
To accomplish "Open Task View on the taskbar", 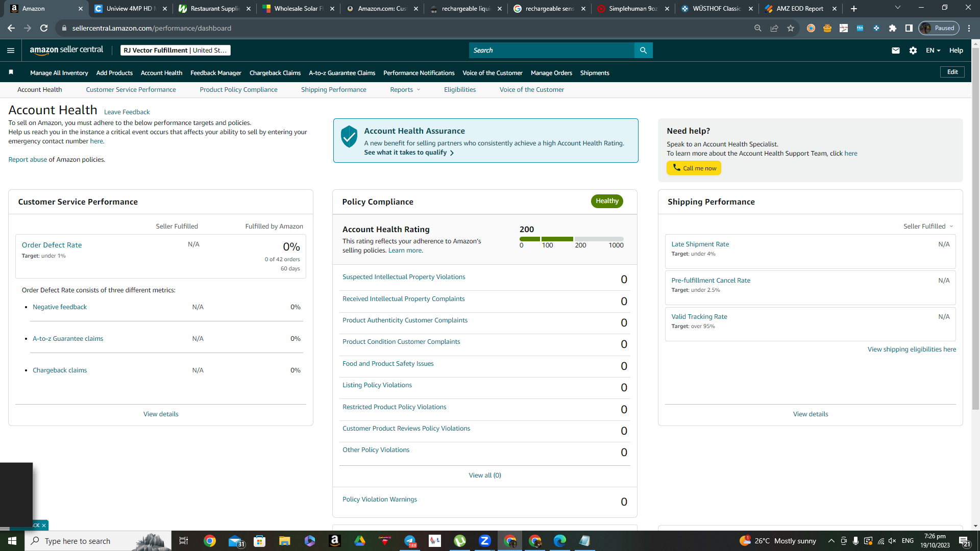I will point(184,541).
